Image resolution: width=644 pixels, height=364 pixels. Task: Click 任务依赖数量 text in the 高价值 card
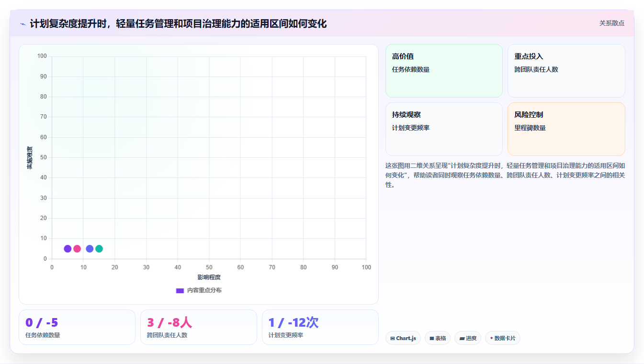coord(411,69)
